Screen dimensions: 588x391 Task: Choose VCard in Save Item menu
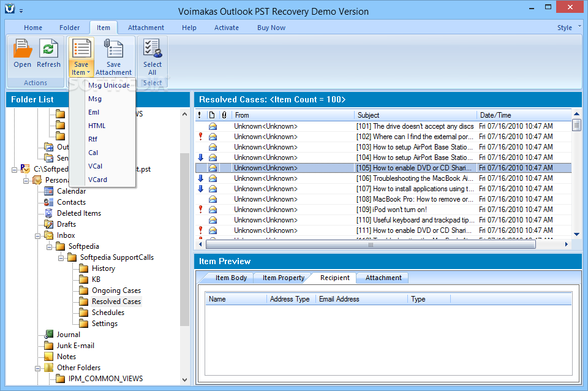coord(97,180)
